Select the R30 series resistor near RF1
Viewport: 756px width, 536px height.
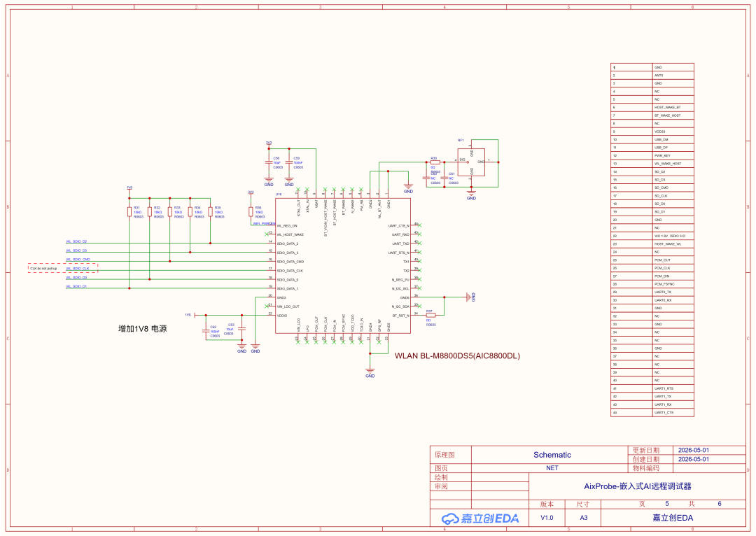coord(435,162)
